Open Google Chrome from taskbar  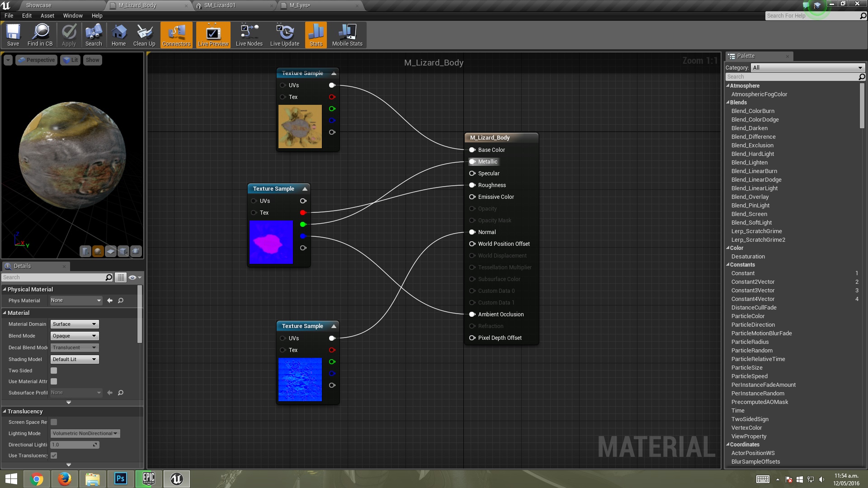point(37,479)
